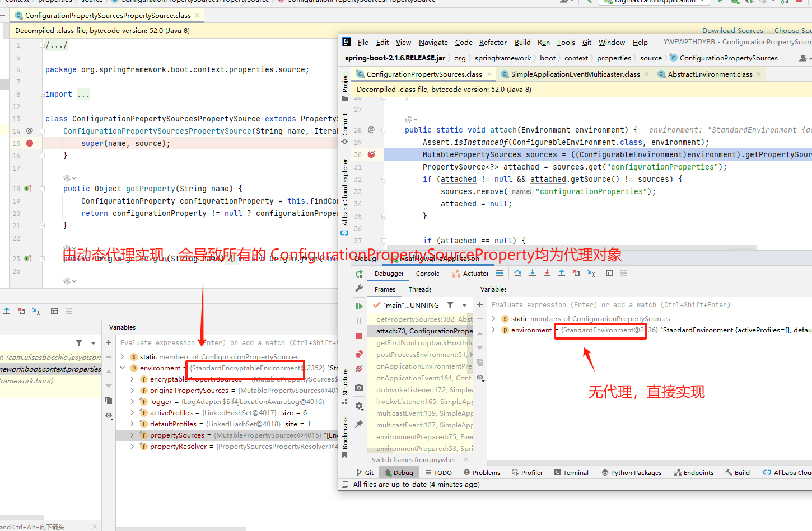Click Show Threads layout icon next to Actuator
The height and width of the screenshot is (531, 812).
tap(500, 273)
